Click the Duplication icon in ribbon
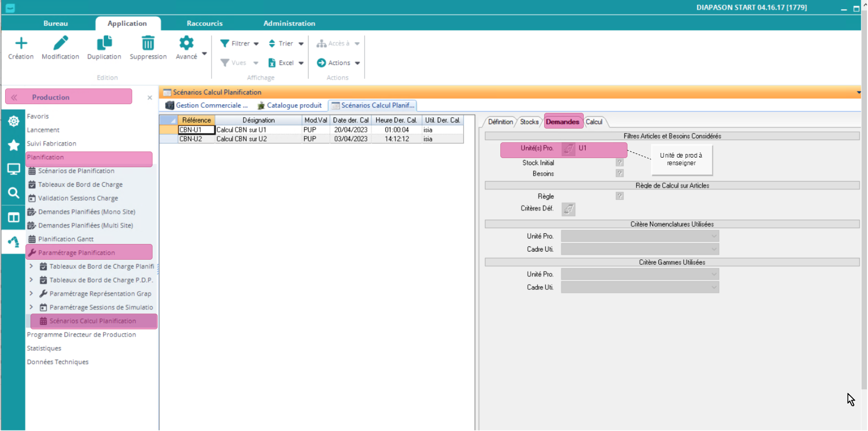The image size is (868, 431). click(x=104, y=44)
